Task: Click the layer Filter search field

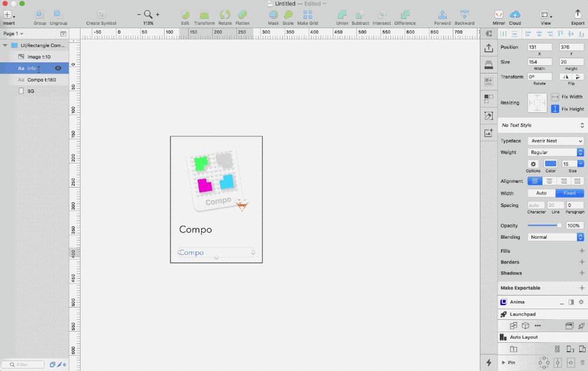Action: (22, 365)
